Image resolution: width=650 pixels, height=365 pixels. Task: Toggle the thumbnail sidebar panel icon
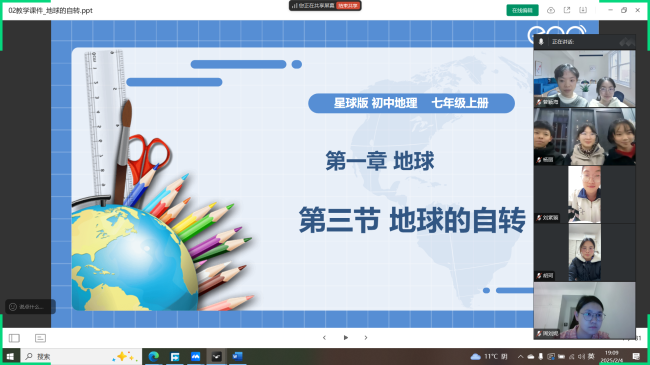(x=14, y=338)
